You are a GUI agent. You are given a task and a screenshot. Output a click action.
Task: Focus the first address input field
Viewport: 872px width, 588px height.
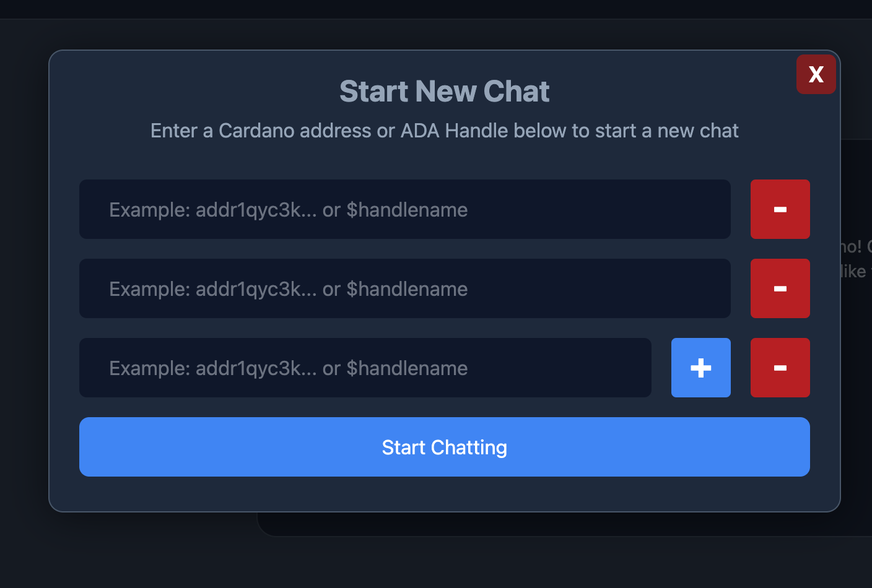click(x=404, y=209)
